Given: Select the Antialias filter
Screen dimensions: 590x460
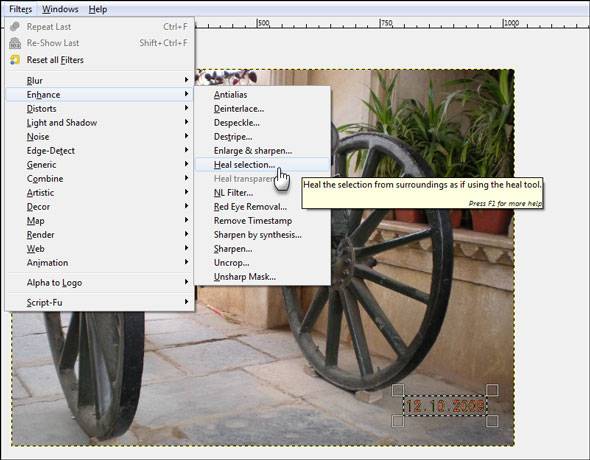Looking at the screenshot, I should tap(263, 95).
